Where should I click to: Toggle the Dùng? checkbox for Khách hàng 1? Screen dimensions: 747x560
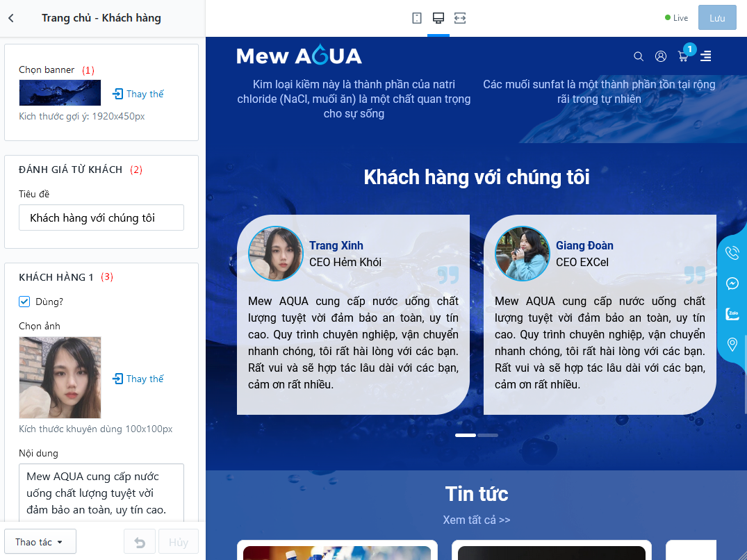point(24,302)
